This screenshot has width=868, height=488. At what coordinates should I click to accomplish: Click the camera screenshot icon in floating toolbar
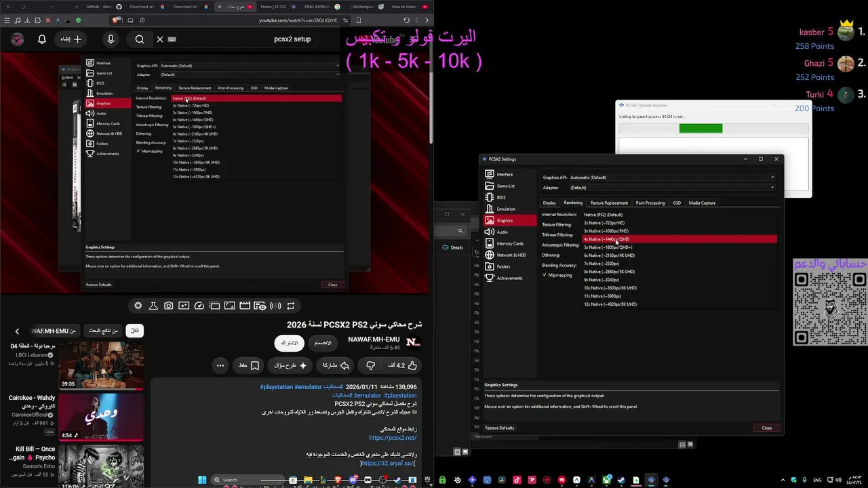[x=168, y=306]
